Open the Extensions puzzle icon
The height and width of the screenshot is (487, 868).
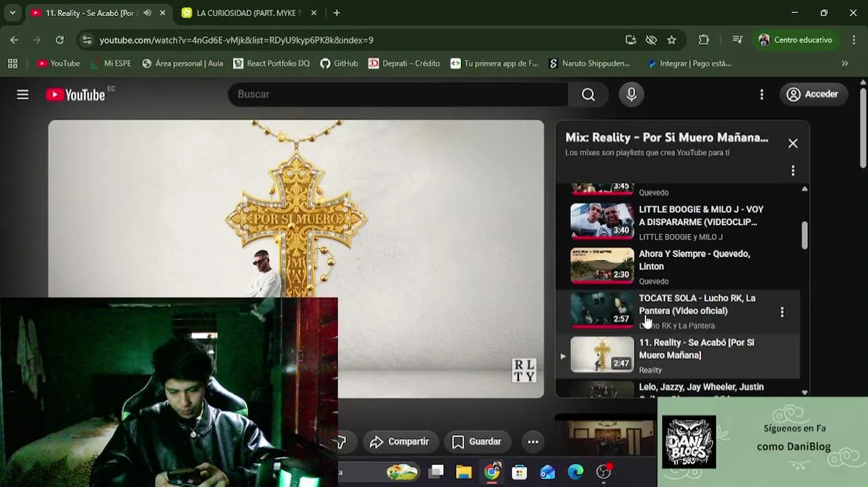pyautogui.click(x=704, y=40)
